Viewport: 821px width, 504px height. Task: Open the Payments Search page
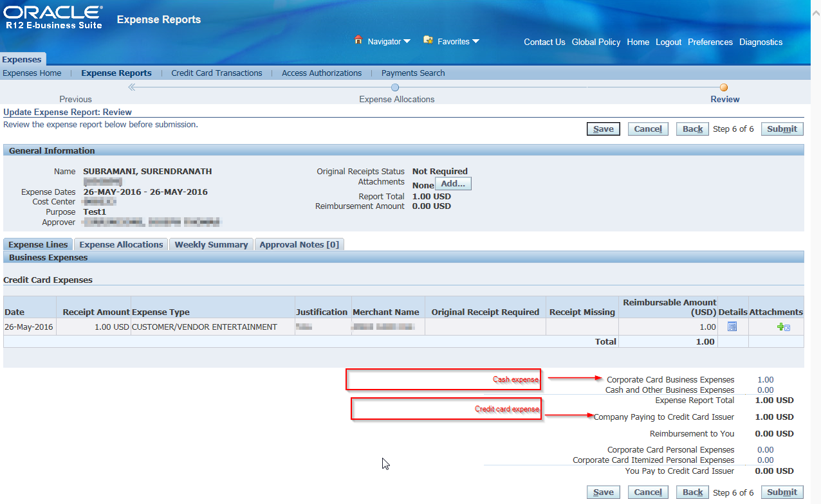[x=412, y=73]
